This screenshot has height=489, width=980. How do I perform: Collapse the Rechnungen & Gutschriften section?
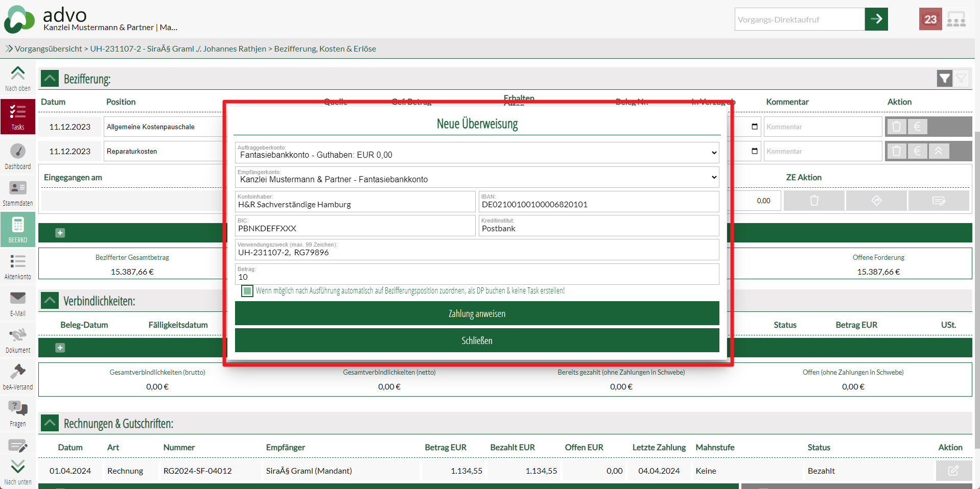pos(50,423)
